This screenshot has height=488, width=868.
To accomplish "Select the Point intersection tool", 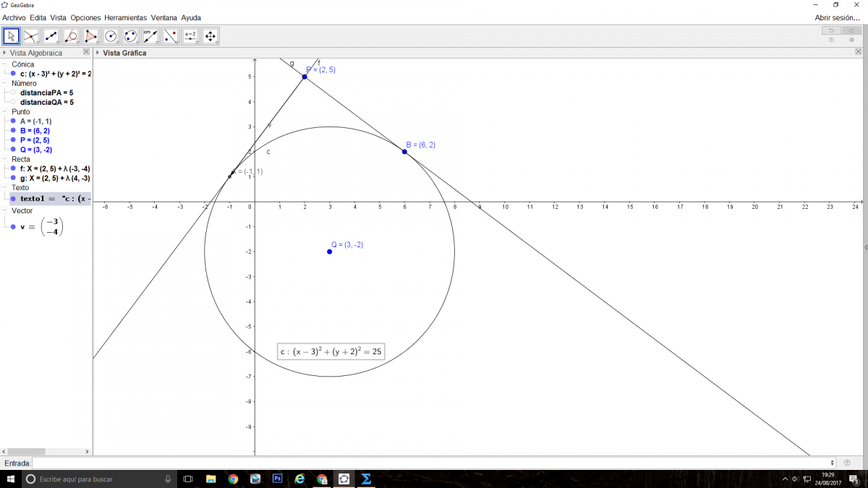I will pyautogui.click(x=30, y=36).
